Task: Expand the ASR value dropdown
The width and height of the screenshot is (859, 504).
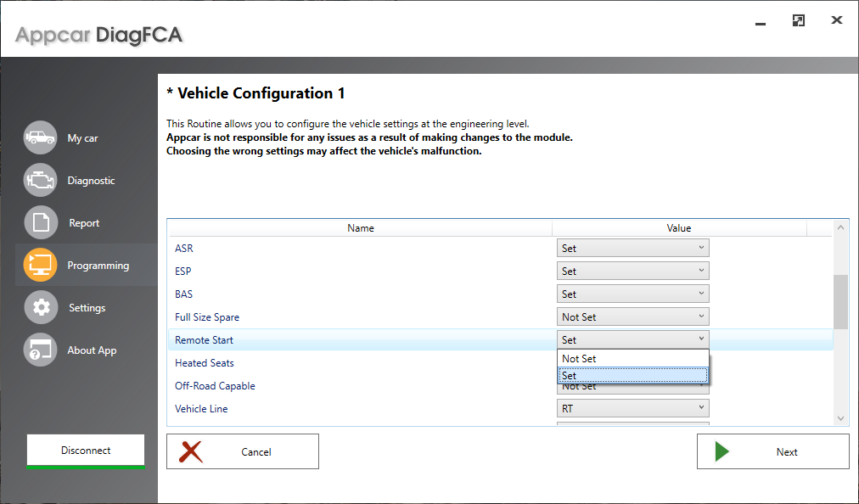Action: [632, 248]
